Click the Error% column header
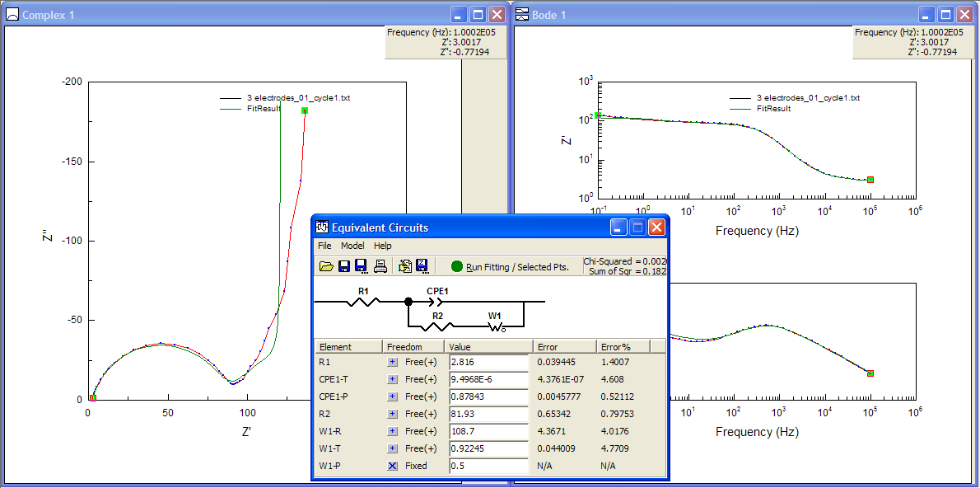The width and height of the screenshot is (980, 488). coord(623,346)
